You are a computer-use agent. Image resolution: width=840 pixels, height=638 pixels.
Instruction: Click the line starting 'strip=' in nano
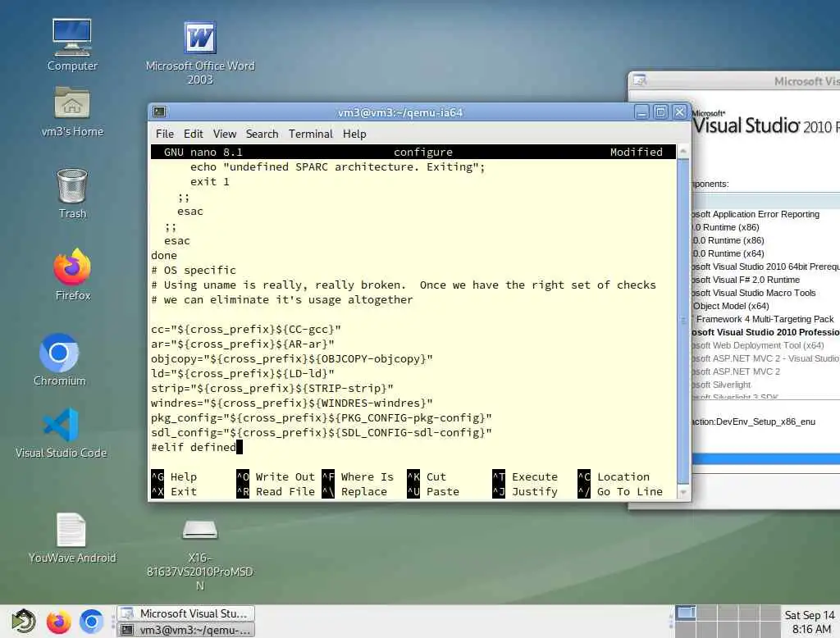click(272, 388)
